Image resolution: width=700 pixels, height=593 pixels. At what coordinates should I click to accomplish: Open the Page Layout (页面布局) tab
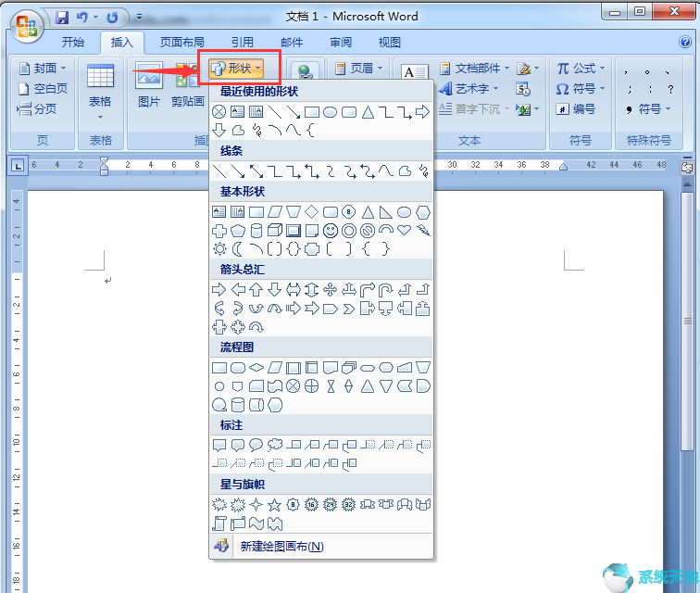click(x=182, y=42)
